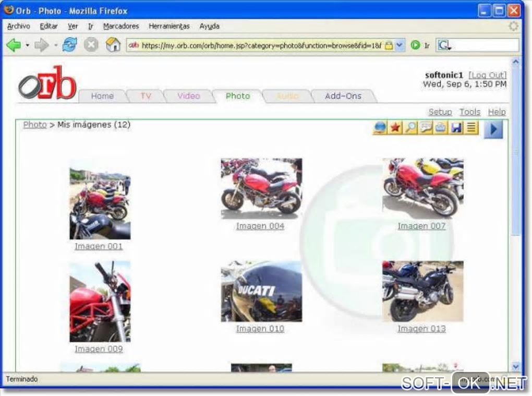Click the Imagen 009 red frame thumbnail
Viewport: 532px width, 396px height.
point(100,302)
